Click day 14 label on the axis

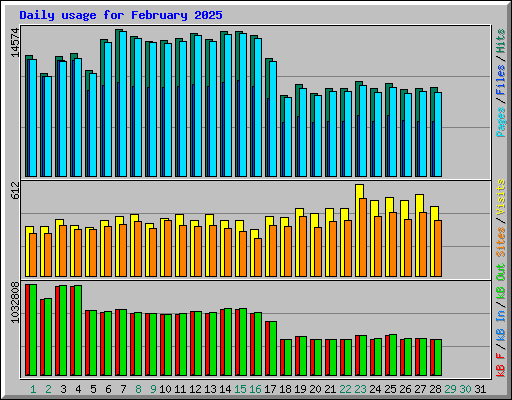click(x=225, y=389)
